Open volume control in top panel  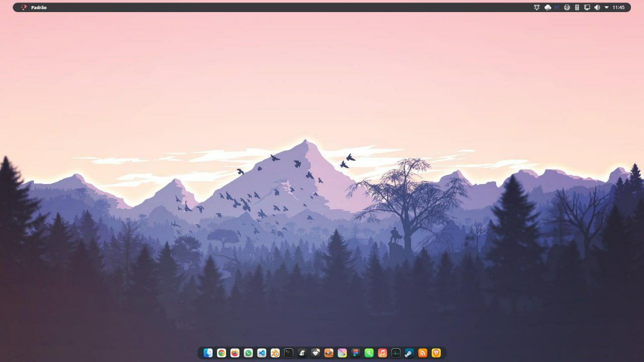click(x=597, y=8)
